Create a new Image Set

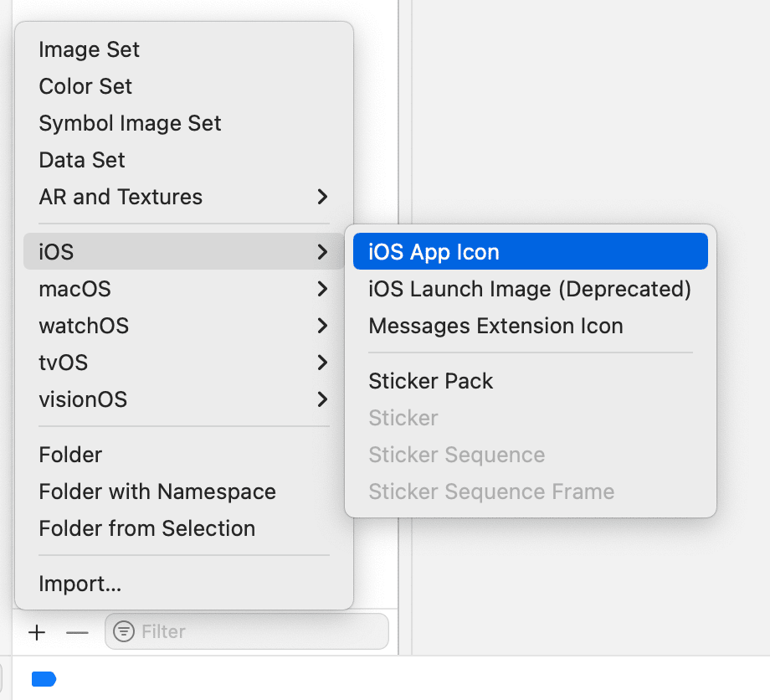pyautogui.click(x=89, y=49)
